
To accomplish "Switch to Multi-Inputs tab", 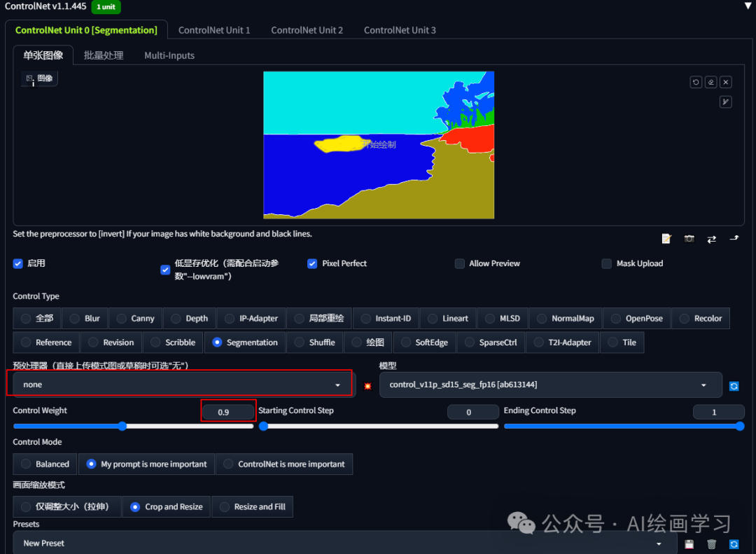I will (x=169, y=55).
